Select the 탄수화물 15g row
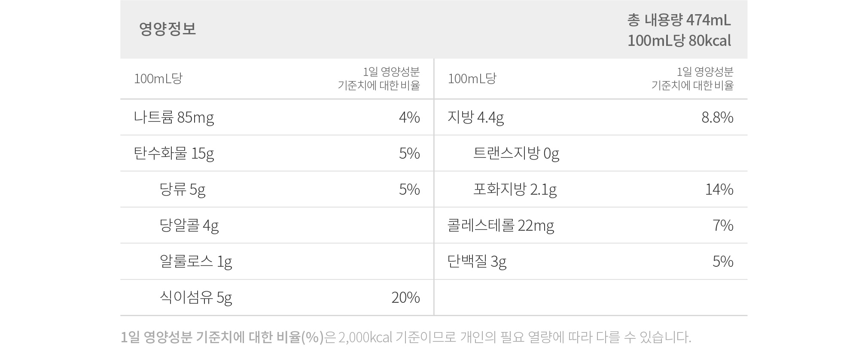This screenshot has width=868, height=347. [277, 153]
